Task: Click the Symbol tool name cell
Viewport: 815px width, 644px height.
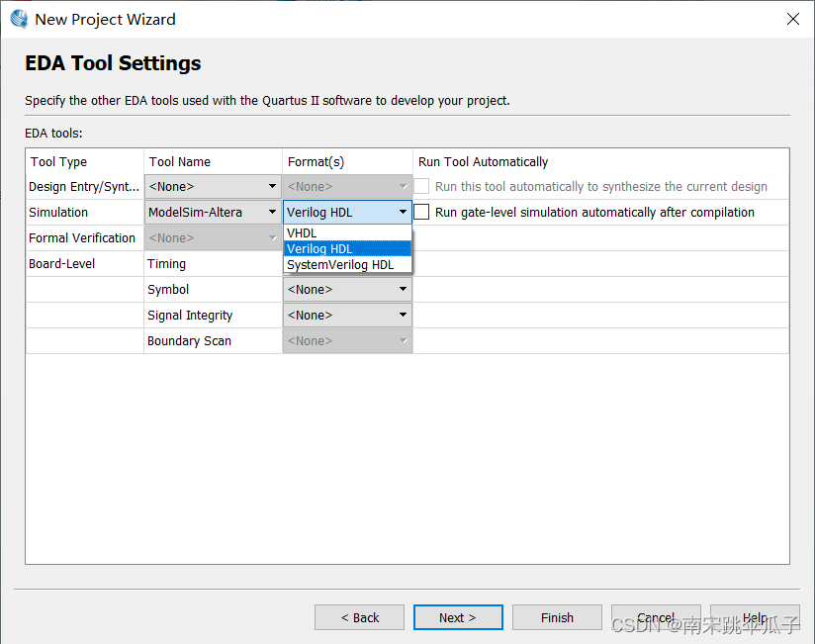Action: 213,290
